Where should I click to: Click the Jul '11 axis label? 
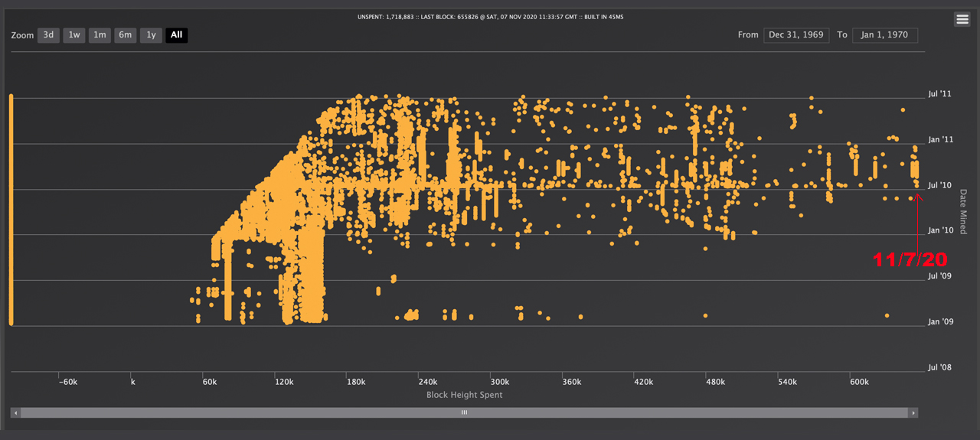(x=939, y=94)
